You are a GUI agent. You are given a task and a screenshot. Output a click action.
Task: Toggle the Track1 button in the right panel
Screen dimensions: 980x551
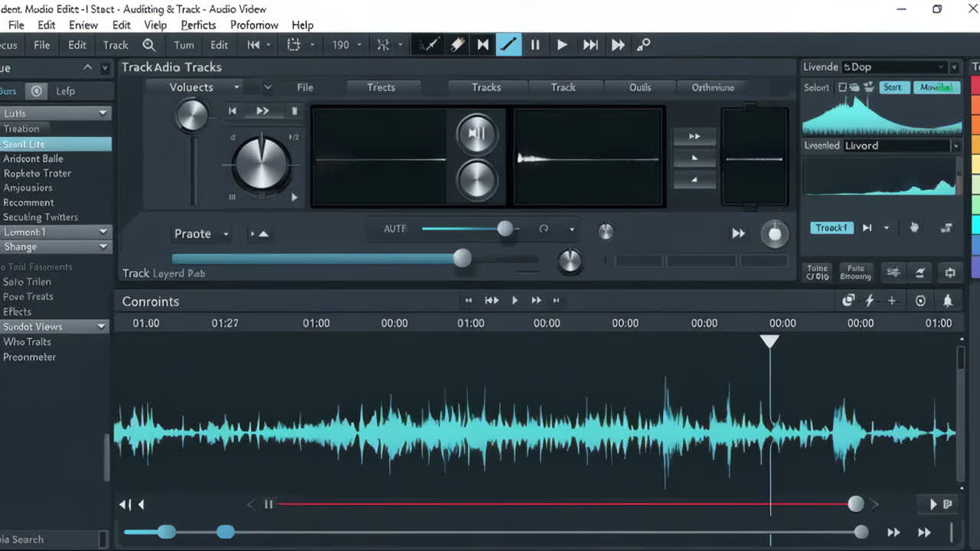pos(831,227)
